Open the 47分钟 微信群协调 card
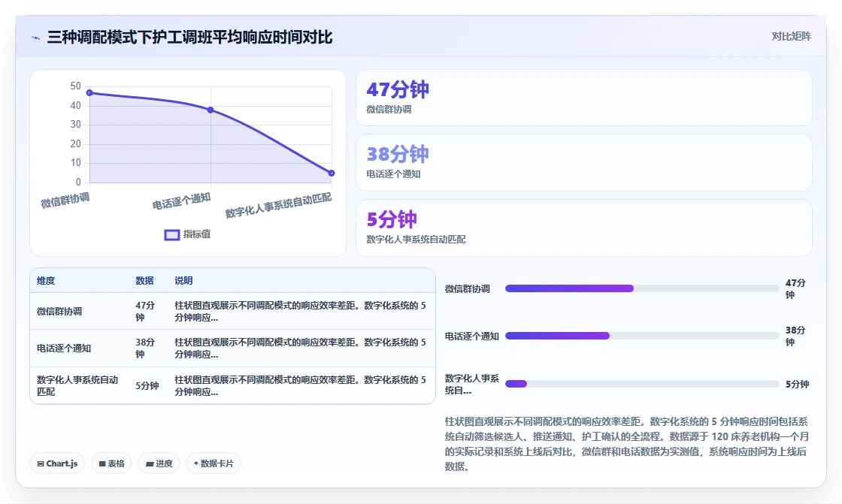 pos(583,98)
